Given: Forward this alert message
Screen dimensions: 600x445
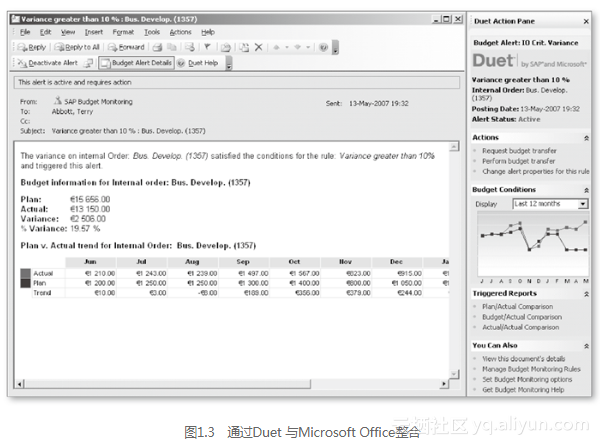Looking at the screenshot, I should [126, 47].
